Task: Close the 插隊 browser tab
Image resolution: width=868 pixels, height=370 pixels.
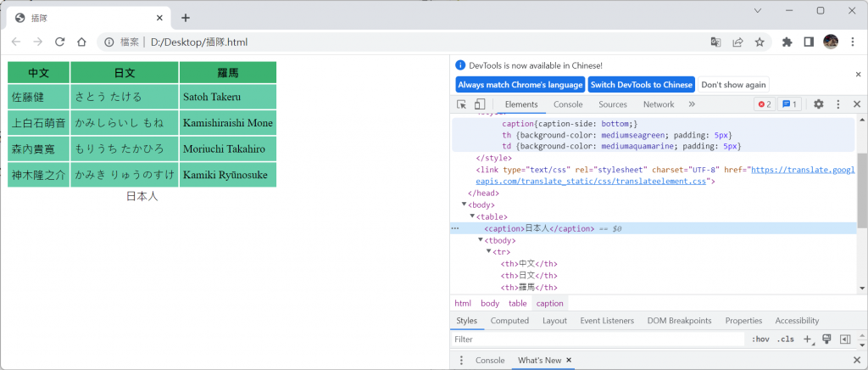Action: pyautogui.click(x=159, y=18)
